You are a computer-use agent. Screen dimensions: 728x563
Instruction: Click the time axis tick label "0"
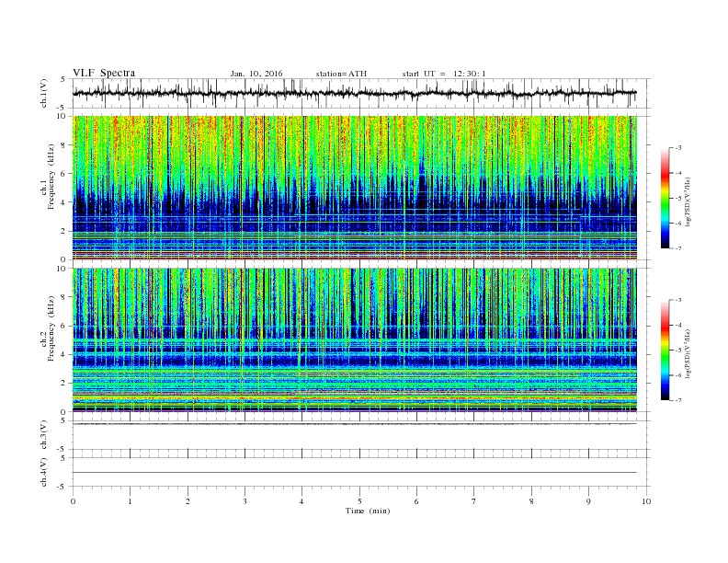click(73, 501)
